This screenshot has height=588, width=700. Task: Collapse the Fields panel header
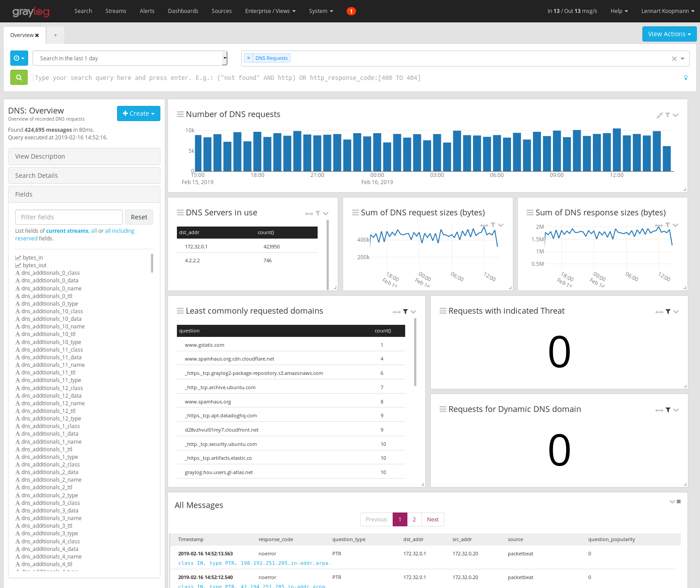coord(84,194)
